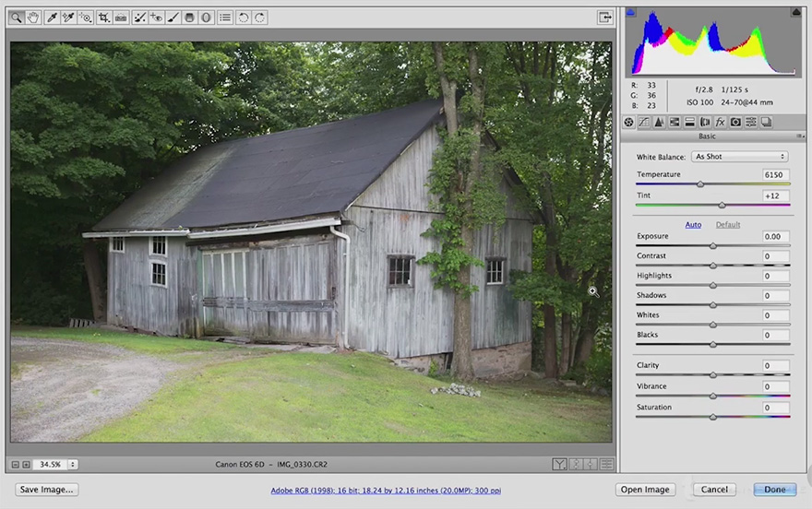Adjust the Whites slider handle
812x509 pixels.
point(713,325)
